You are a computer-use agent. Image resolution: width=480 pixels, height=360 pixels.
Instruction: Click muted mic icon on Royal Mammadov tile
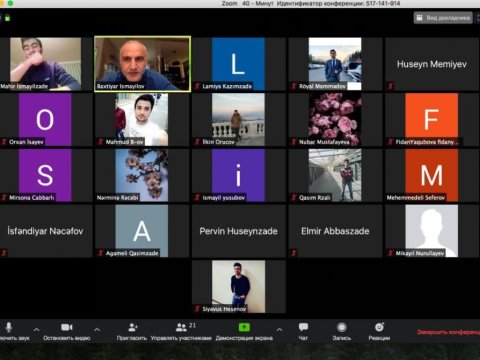pos(294,86)
